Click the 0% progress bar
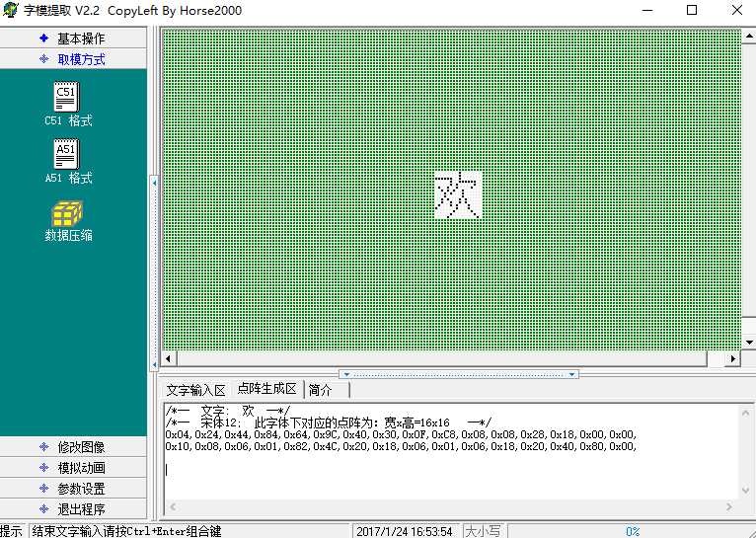 click(x=632, y=531)
